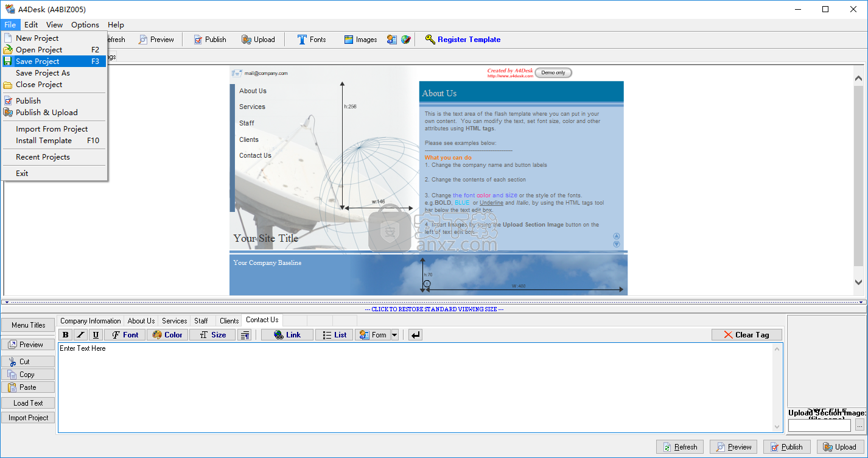Click the Import Project button

pyautogui.click(x=28, y=418)
